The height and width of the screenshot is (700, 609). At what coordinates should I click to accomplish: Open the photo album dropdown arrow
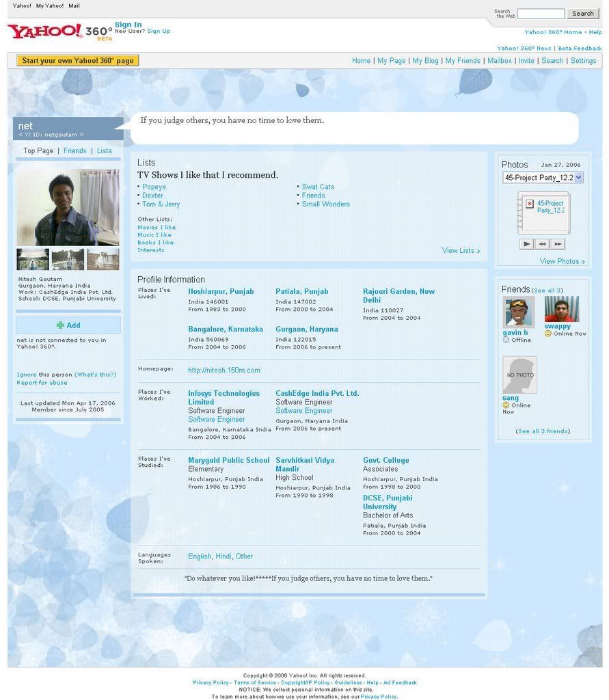tap(579, 178)
